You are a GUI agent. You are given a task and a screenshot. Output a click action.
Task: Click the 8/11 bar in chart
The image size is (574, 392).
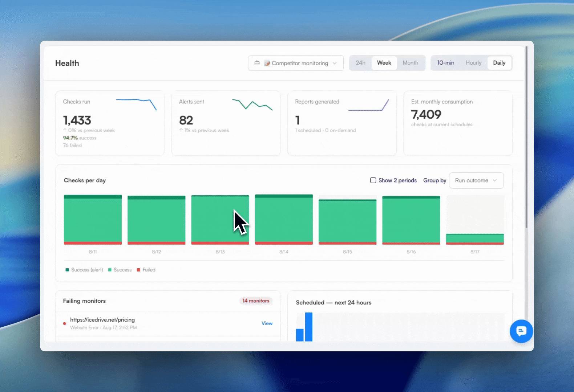coord(93,220)
